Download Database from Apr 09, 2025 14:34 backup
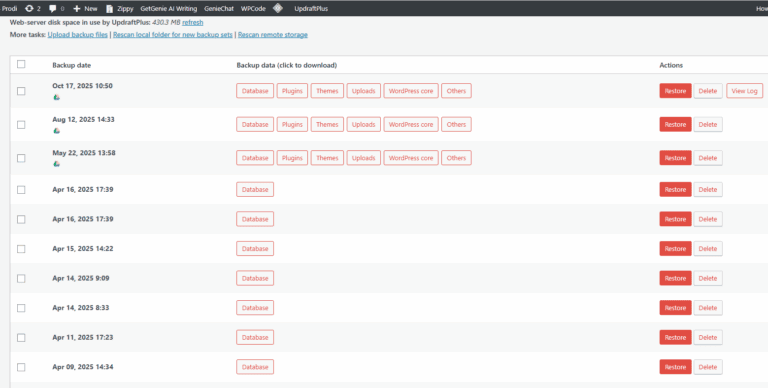This screenshot has height=388, width=768. 255,367
